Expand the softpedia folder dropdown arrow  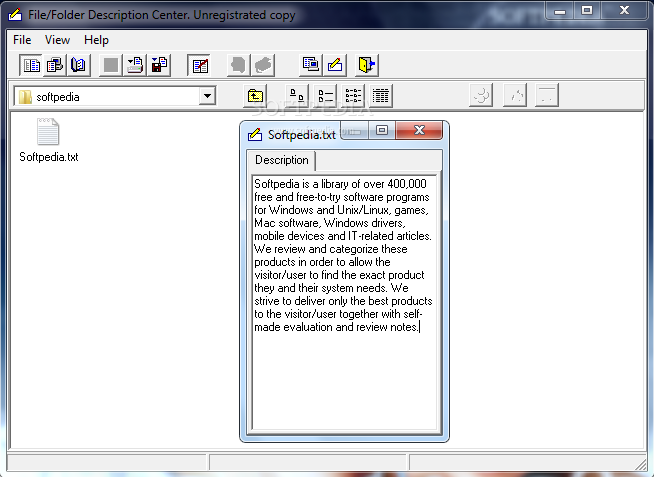tap(207, 96)
